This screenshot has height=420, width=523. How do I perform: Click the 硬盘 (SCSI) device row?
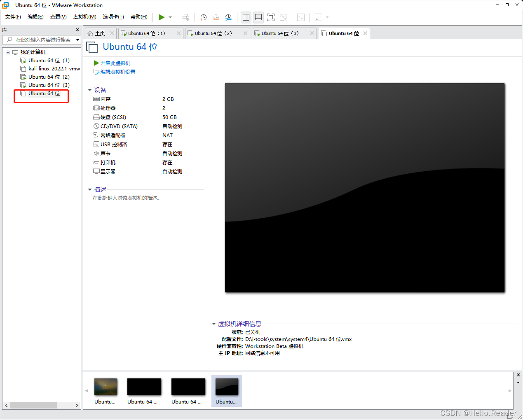coord(138,117)
